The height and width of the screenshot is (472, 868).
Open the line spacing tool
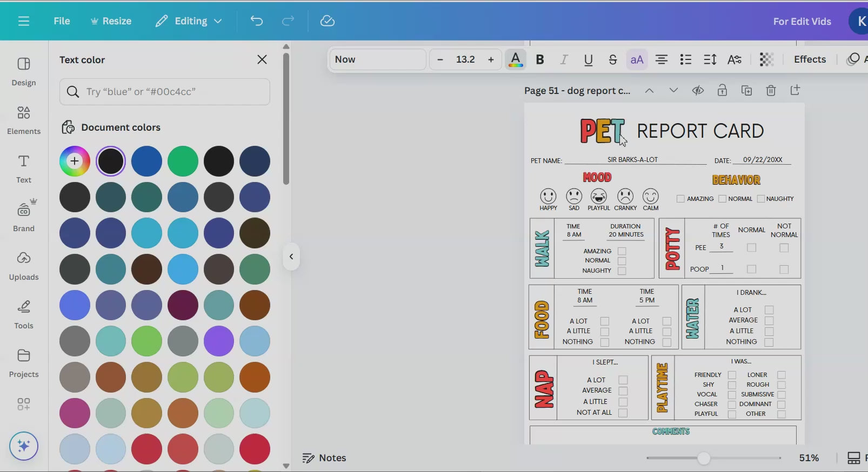coord(710,59)
